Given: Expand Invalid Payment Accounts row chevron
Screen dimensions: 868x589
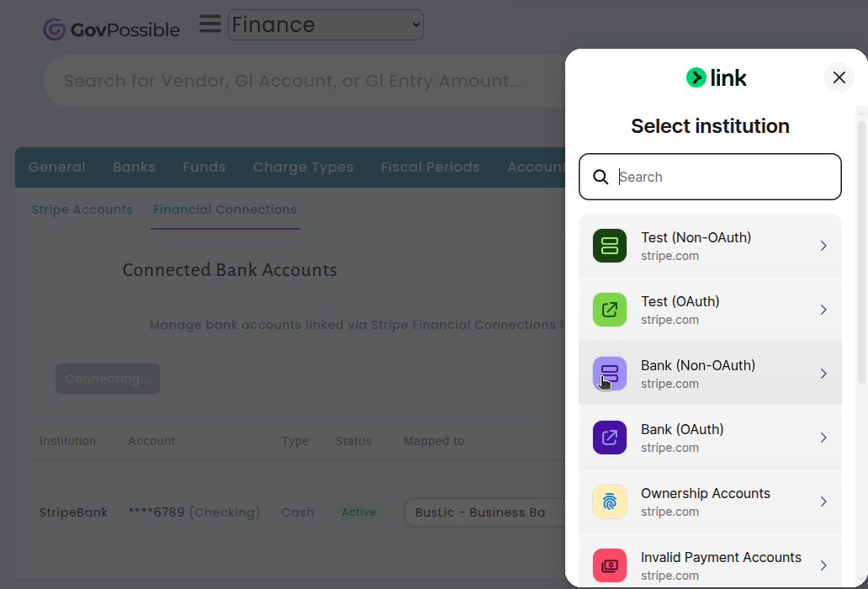Looking at the screenshot, I should 823,565.
